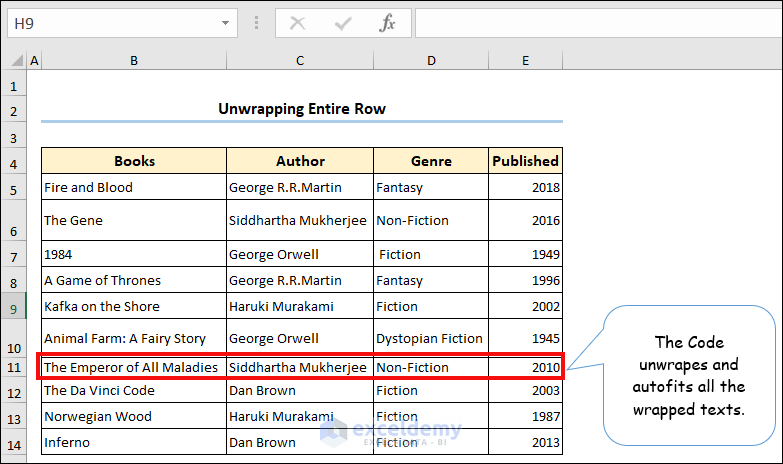Select row 8 header
The width and height of the screenshot is (783, 464).
[x=13, y=280]
